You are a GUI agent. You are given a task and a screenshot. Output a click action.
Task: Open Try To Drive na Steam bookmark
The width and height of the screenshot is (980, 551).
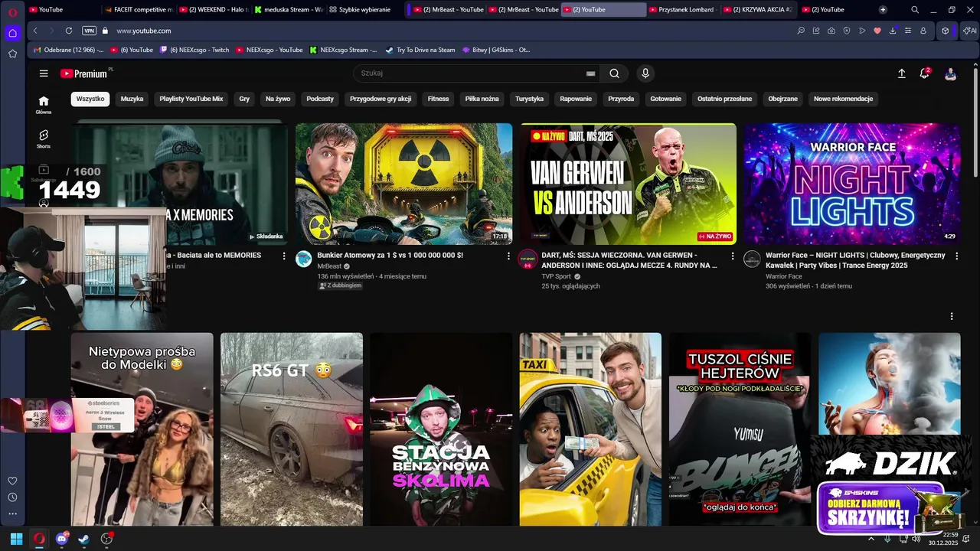tap(420, 50)
